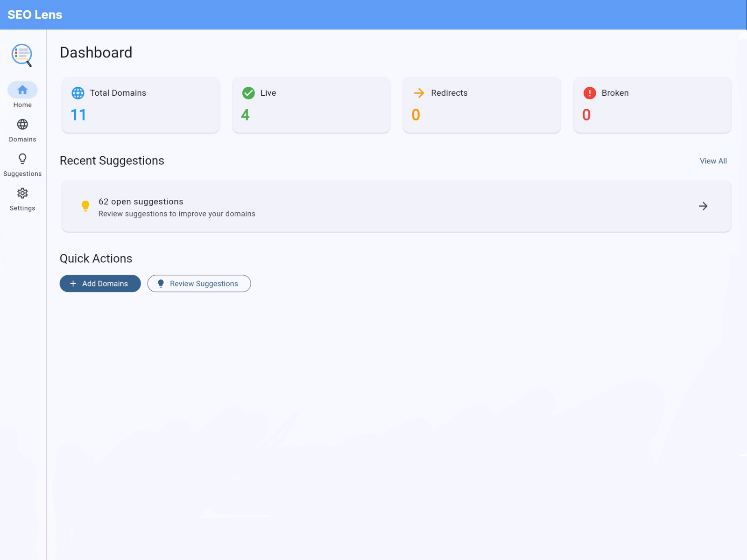This screenshot has height=560, width=747.
Task: Click the green checkmark icon on Live card
Action: click(248, 93)
